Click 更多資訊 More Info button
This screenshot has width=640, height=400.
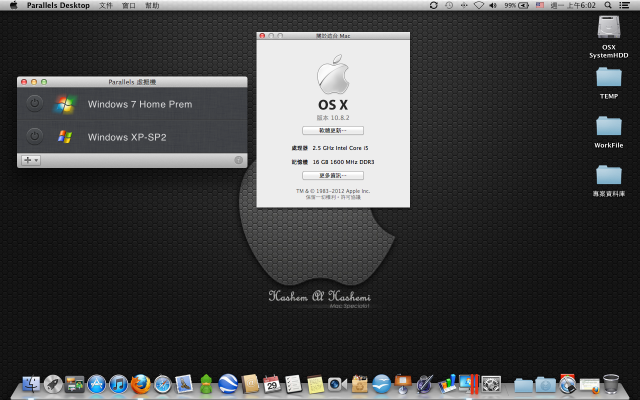point(333,175)
